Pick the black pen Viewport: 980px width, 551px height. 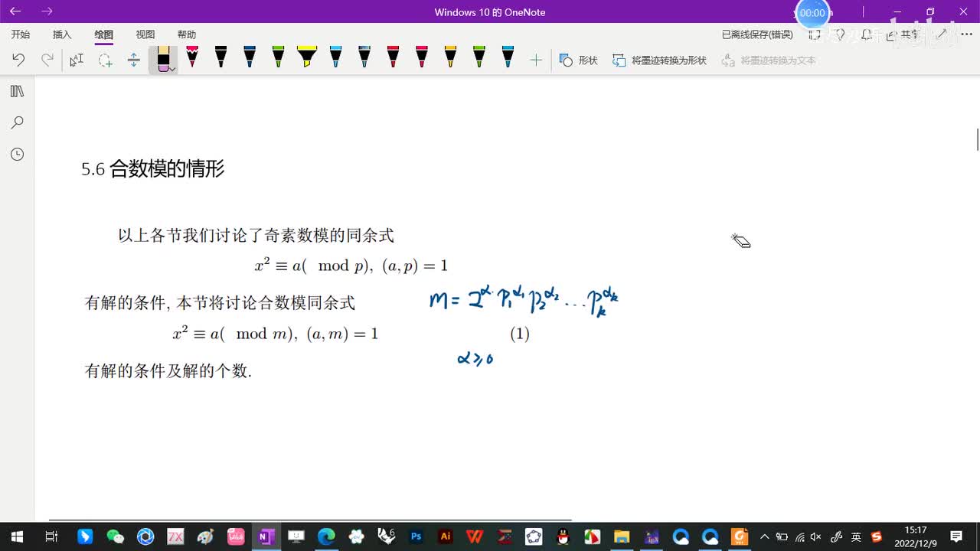(x=220, y=57)
